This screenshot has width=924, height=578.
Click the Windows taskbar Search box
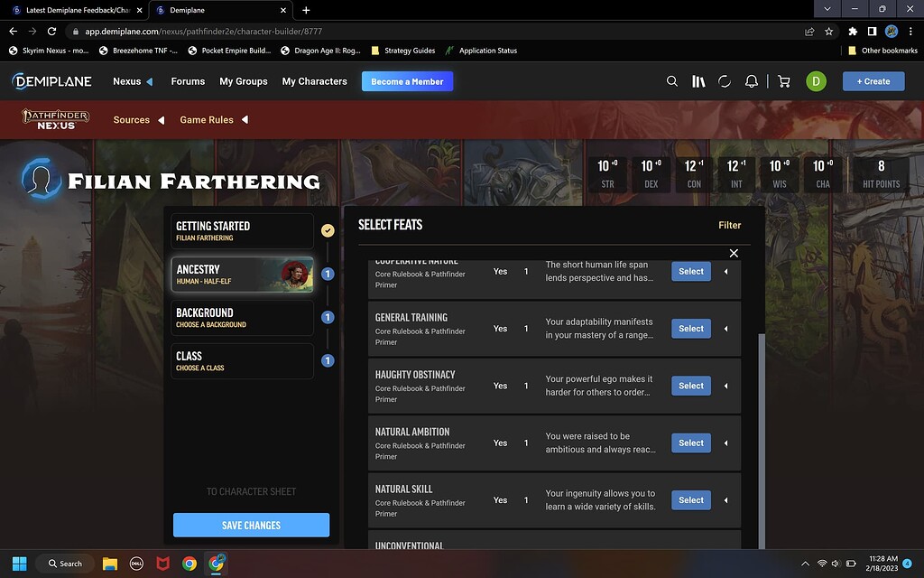point(65,564)
